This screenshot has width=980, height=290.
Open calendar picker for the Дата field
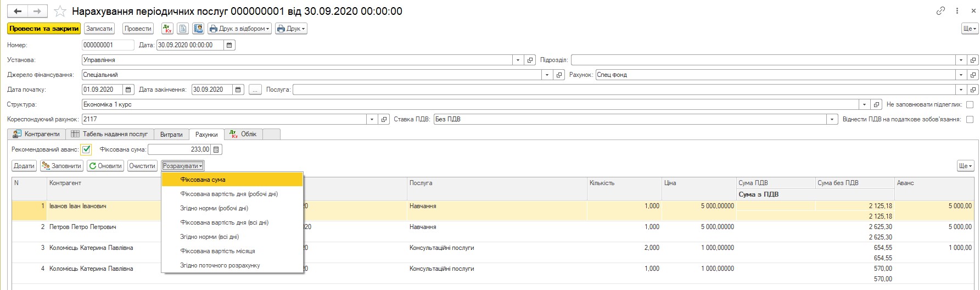pyautogui.click(x=229, y=45)
